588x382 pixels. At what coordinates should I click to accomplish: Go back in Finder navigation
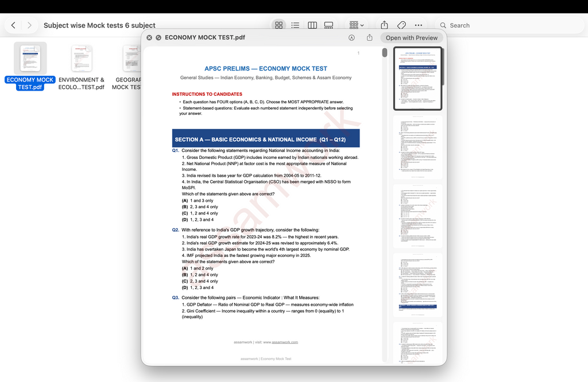[14, 25]
